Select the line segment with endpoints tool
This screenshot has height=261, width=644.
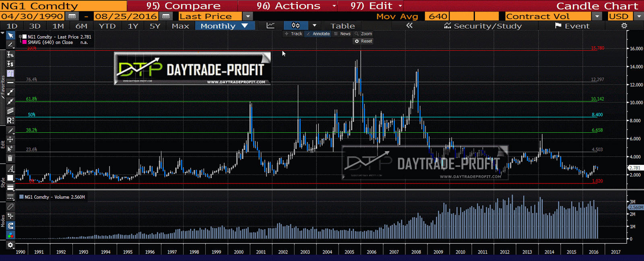pyautogui.click(x=10, y=92)
